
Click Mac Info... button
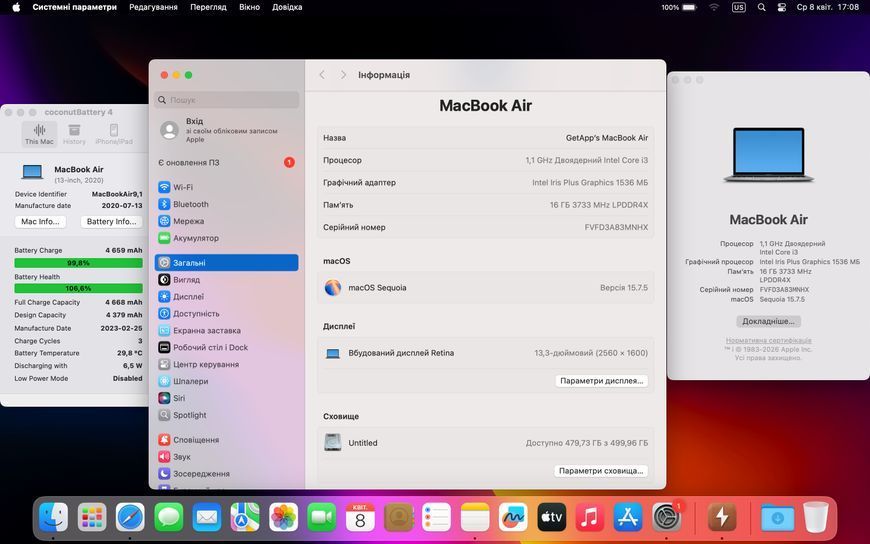[x=40, y=221]
